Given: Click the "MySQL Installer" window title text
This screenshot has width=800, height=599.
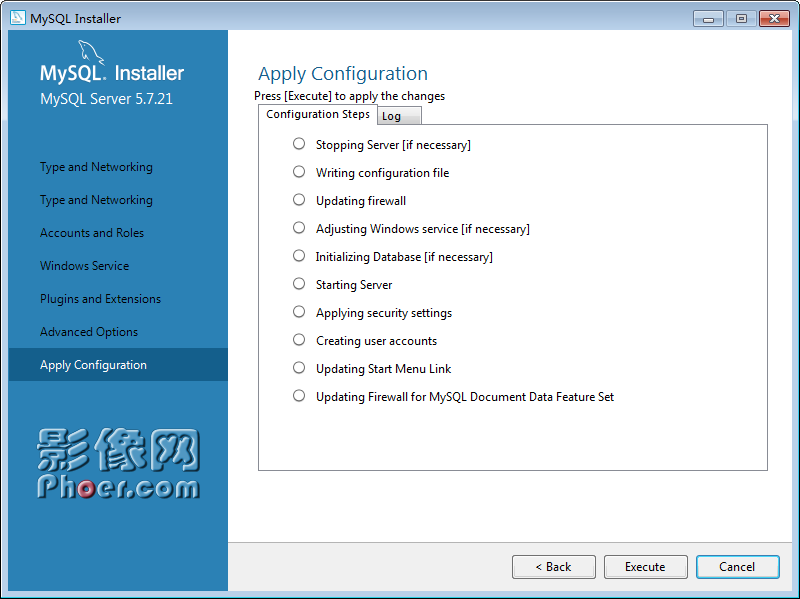Looking at the screenshot, I should tap(76, 19).
